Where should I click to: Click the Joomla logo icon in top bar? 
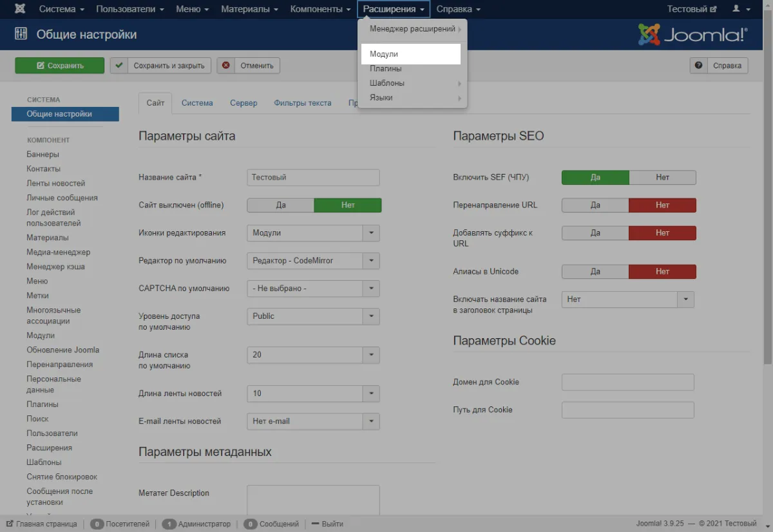(x=21, y=10)
